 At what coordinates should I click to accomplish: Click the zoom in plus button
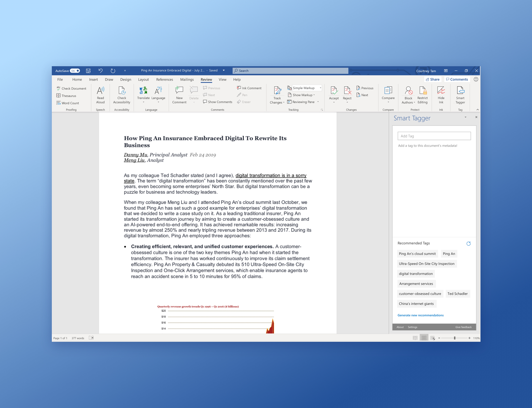[x=469, y=338]
